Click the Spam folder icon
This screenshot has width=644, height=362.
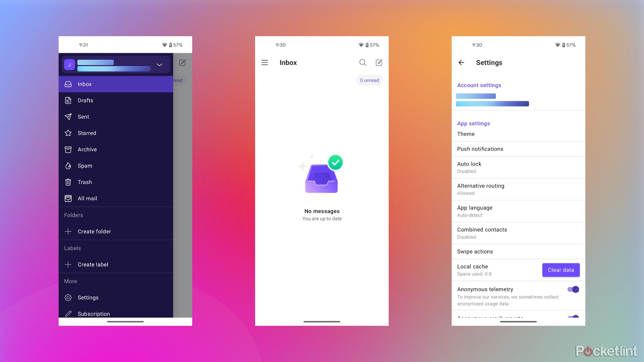(x=69, y=165)
